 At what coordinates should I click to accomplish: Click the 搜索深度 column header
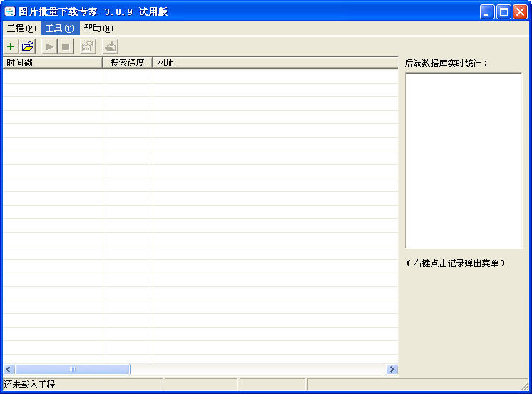point(127,63)
